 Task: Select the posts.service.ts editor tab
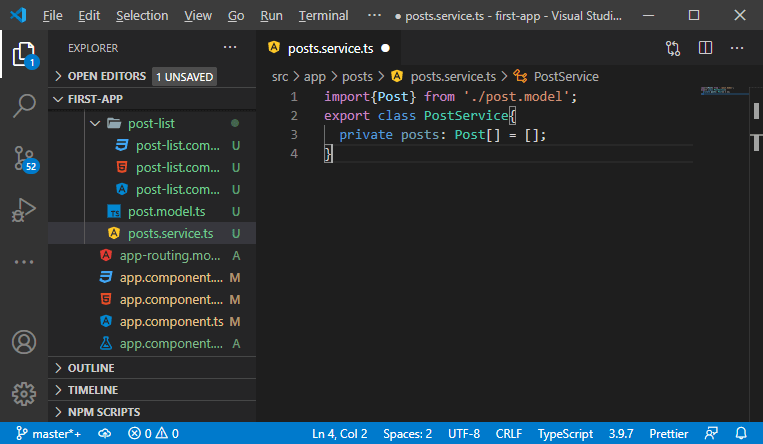329,48
